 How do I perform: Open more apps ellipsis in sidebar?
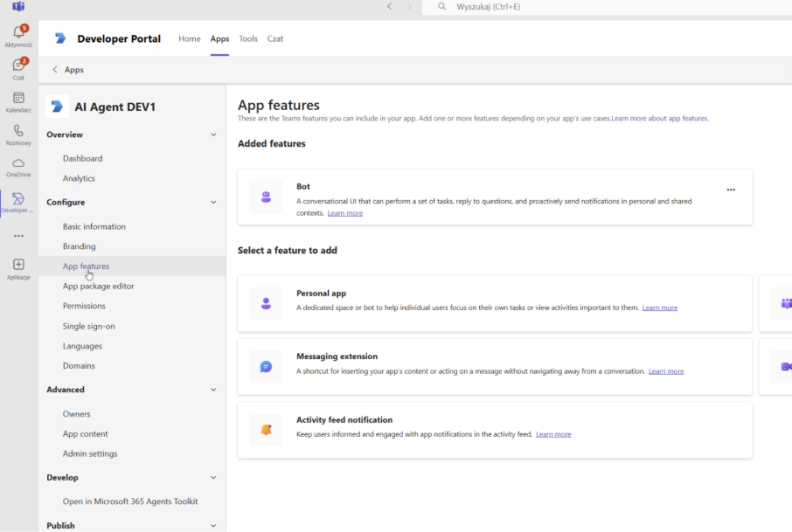pos(18,236)
